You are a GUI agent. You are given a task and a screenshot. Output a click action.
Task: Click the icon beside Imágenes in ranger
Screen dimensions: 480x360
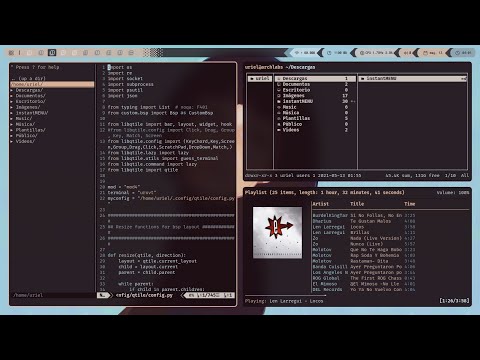279,96
